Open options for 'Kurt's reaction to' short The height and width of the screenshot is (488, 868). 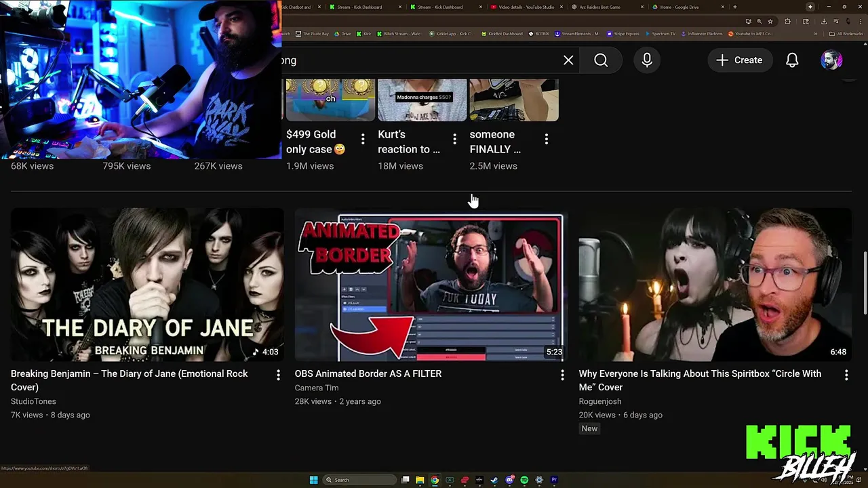click(x=454, y=139)
